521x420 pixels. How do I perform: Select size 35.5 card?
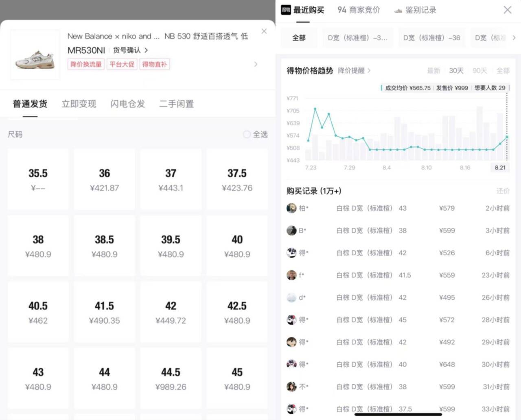(x=38, y=179)
